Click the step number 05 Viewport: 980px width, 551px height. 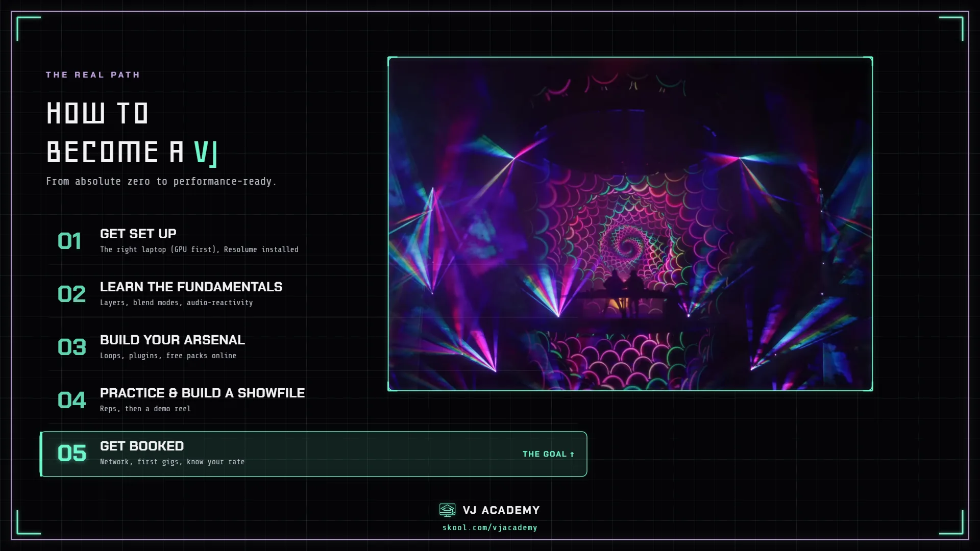tap(72, 454)
